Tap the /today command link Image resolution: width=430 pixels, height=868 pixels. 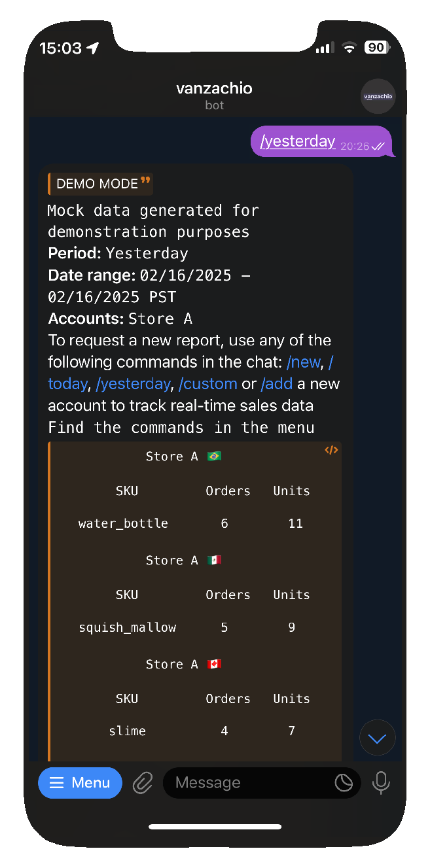67,383
